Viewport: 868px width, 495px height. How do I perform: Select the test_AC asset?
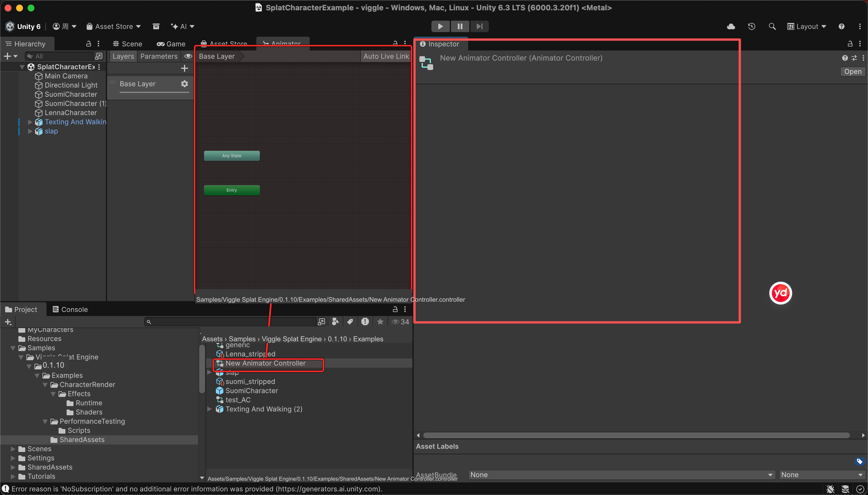tap(238, 400)
